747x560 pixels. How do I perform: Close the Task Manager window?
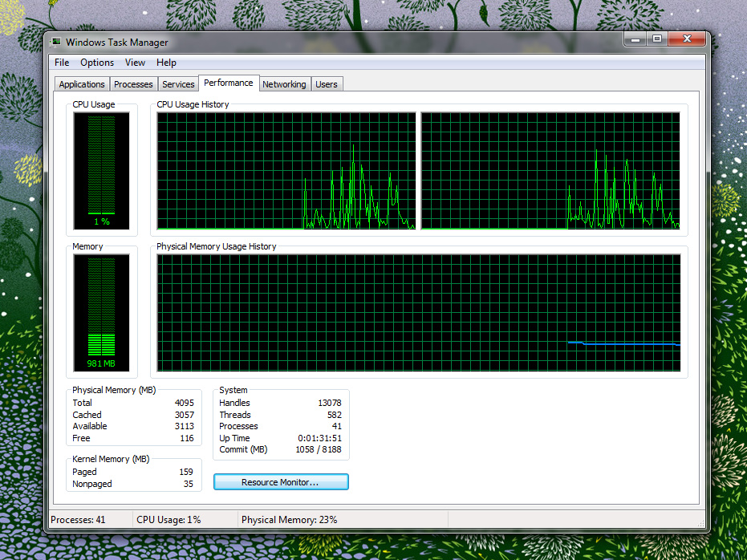(x=687, y=39)
